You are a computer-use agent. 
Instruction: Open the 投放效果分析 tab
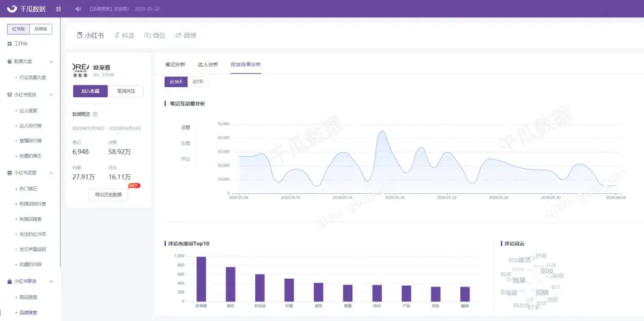246,64
